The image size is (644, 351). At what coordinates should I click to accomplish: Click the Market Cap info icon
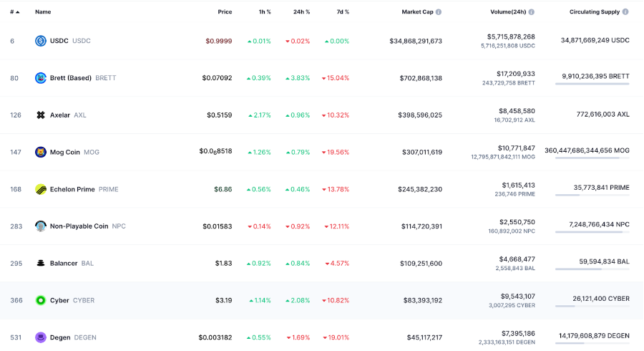point(439,12)
